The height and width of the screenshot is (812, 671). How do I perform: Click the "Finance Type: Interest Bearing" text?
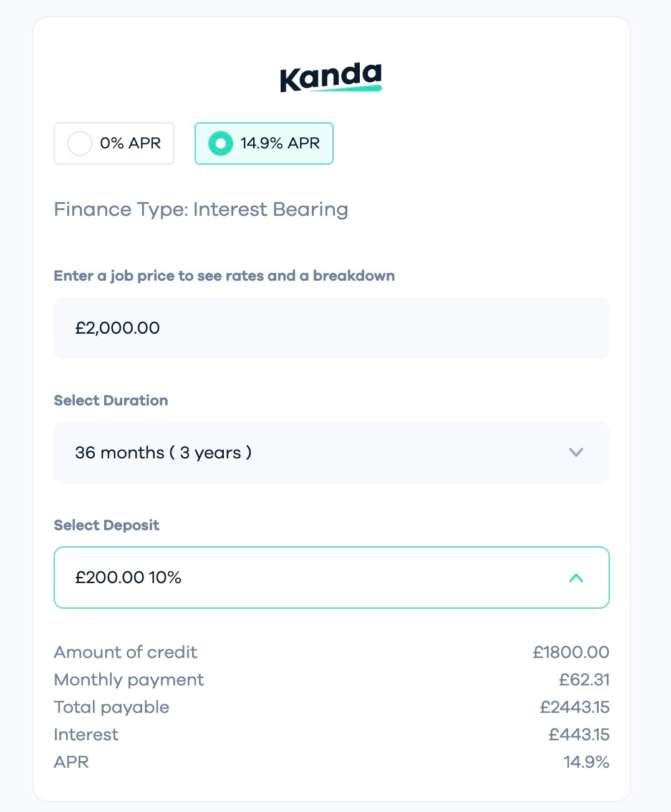pos(201,210)
